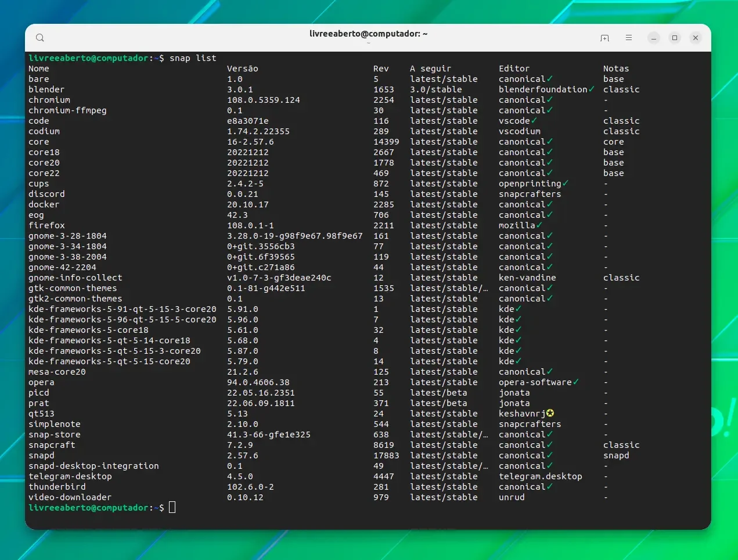Click the Nome column header

pyautogui.click(x=39, y=69)
